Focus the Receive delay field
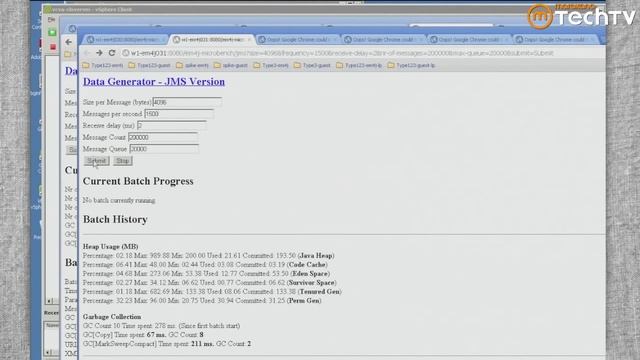Viewport: 640px width, 360px height. click(171, 126)
